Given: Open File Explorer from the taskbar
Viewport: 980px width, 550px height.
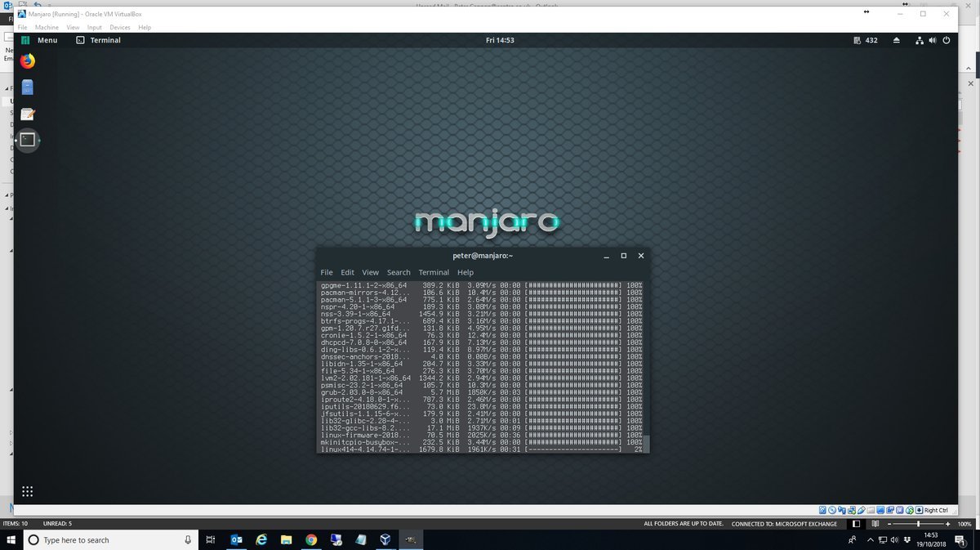Looking at the screenshot, I should [x=287, y=539].
